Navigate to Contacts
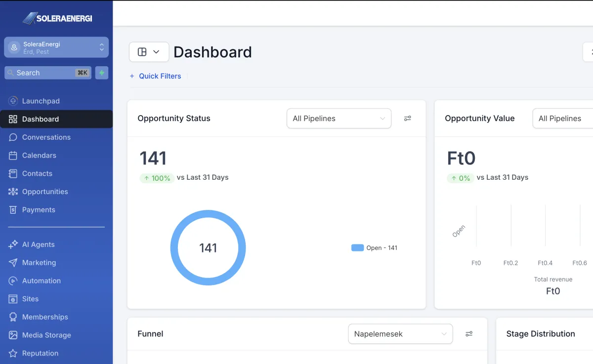Image resolution: width=593 pixels, height=364 pixels. coord(56,173)
